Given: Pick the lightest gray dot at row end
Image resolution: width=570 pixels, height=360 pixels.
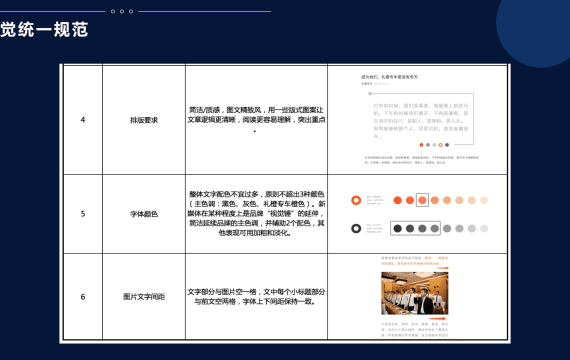Looking at the screenshot, I should 484,228.
